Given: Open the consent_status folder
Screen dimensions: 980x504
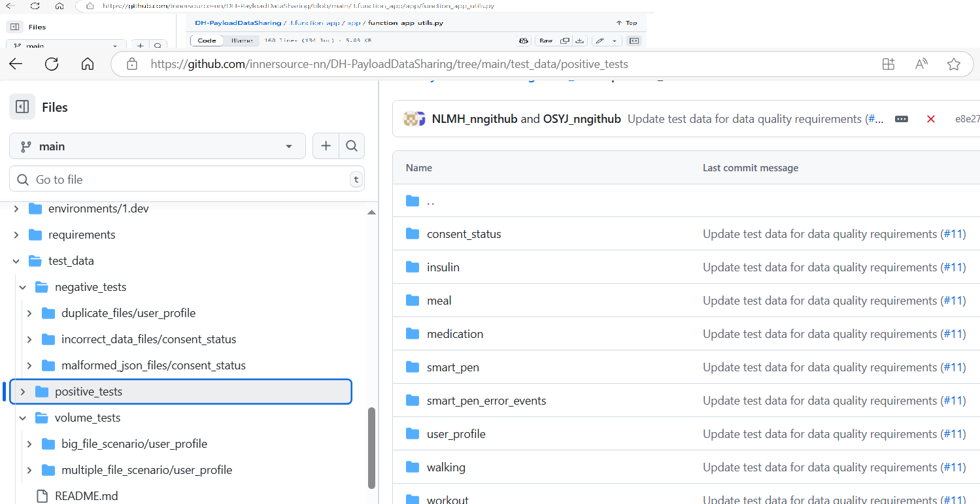Looking at the screenshot, I should [464, 234].
